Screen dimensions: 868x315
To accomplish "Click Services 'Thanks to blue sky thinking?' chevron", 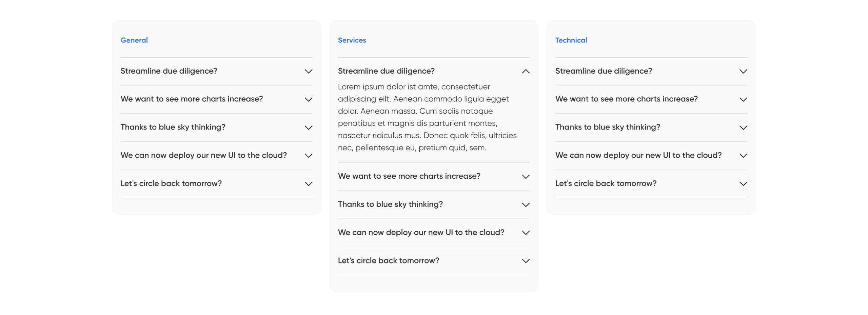I will click(x=526, y=205).
